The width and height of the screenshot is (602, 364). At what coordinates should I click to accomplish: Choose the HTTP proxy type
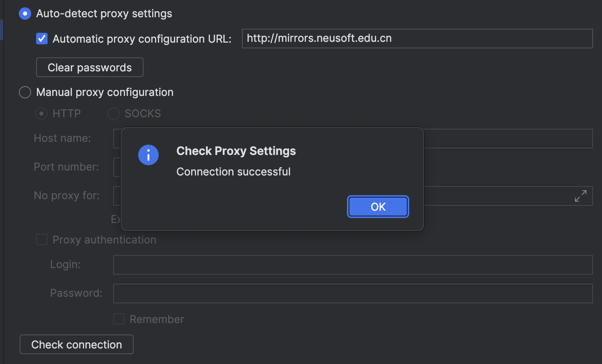click(x=41, y=113)
